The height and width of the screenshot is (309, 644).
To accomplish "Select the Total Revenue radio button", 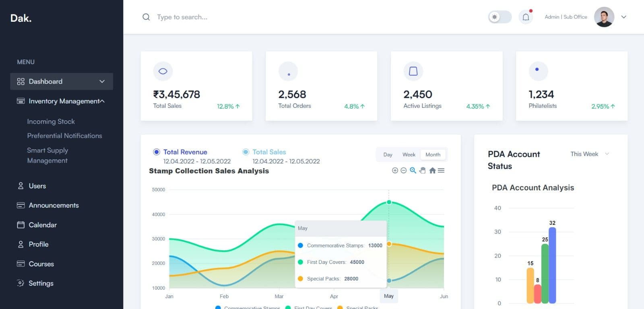I will [x=157, y=152].
